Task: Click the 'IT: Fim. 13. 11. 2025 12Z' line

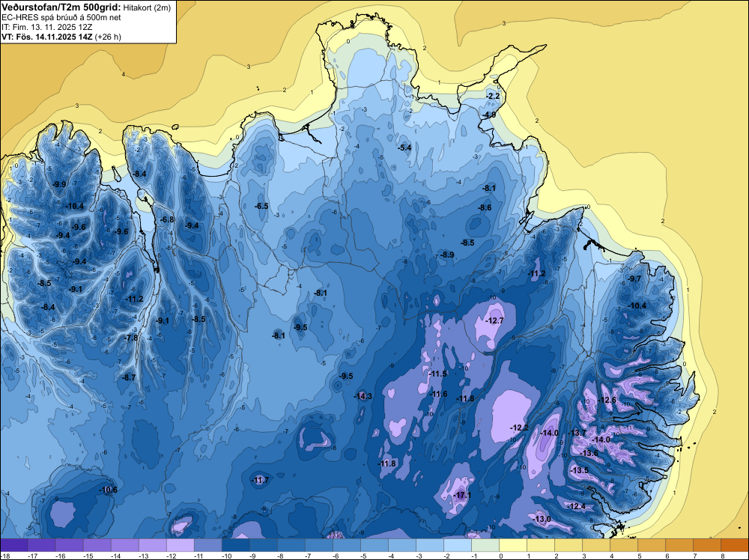Action: [46, 27]
